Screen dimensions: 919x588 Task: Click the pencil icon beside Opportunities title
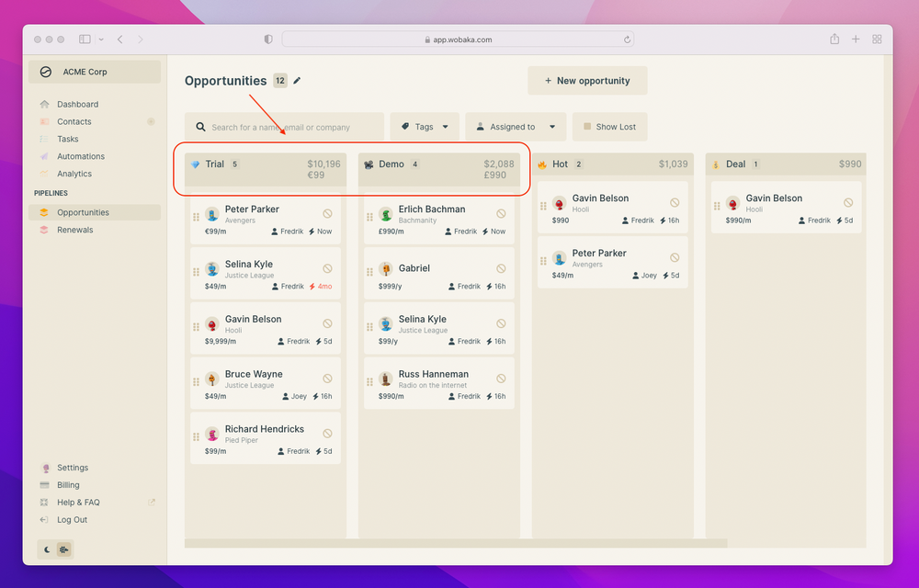[x=297, y=80]
